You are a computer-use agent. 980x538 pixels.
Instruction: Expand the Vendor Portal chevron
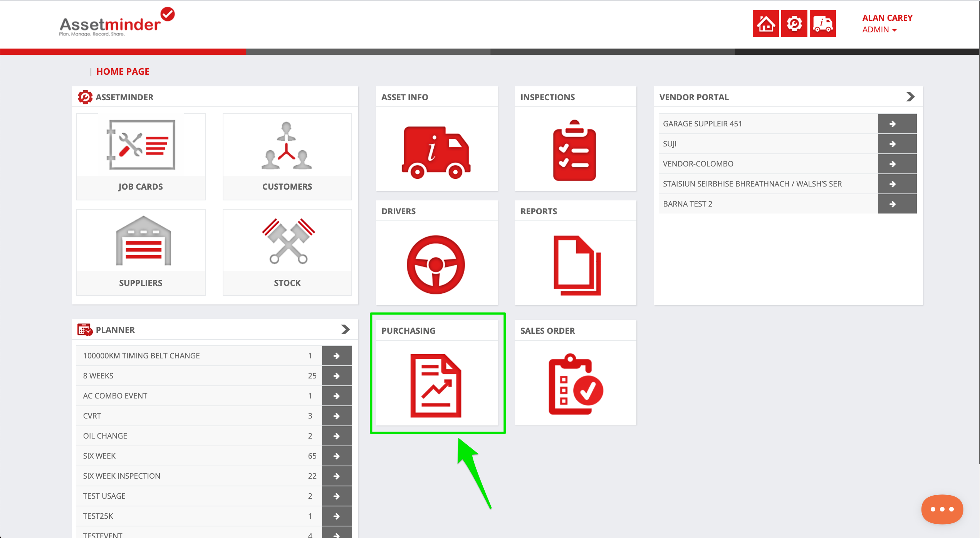[910, 97]
